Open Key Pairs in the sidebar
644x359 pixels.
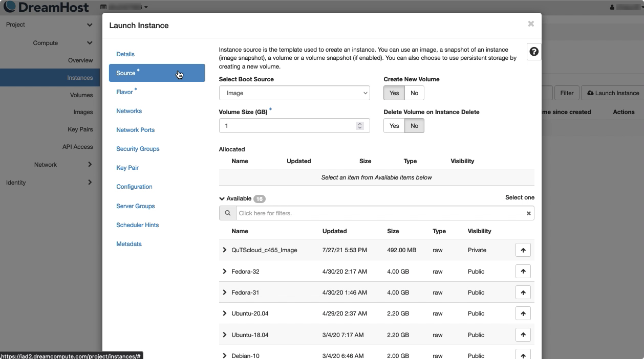(x=80, y=129)
